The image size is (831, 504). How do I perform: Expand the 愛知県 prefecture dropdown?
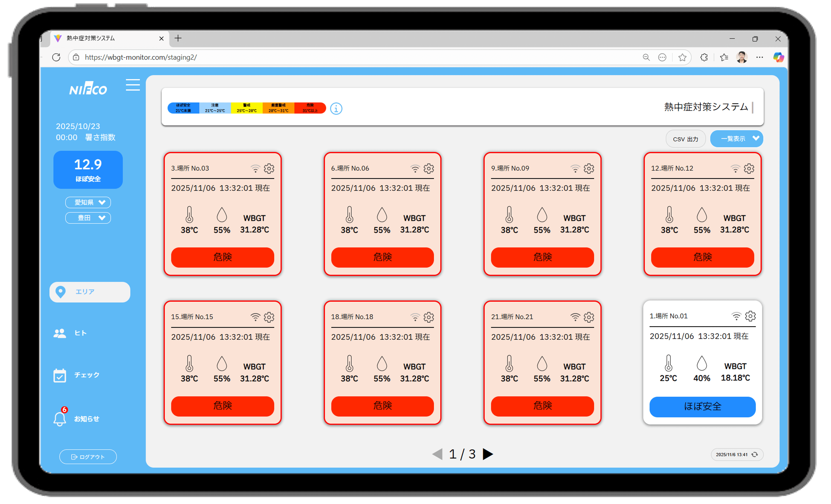coord(88,202)
